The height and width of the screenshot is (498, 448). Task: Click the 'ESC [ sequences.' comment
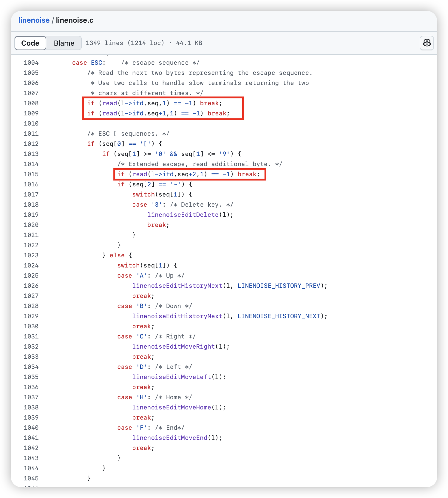128,134
